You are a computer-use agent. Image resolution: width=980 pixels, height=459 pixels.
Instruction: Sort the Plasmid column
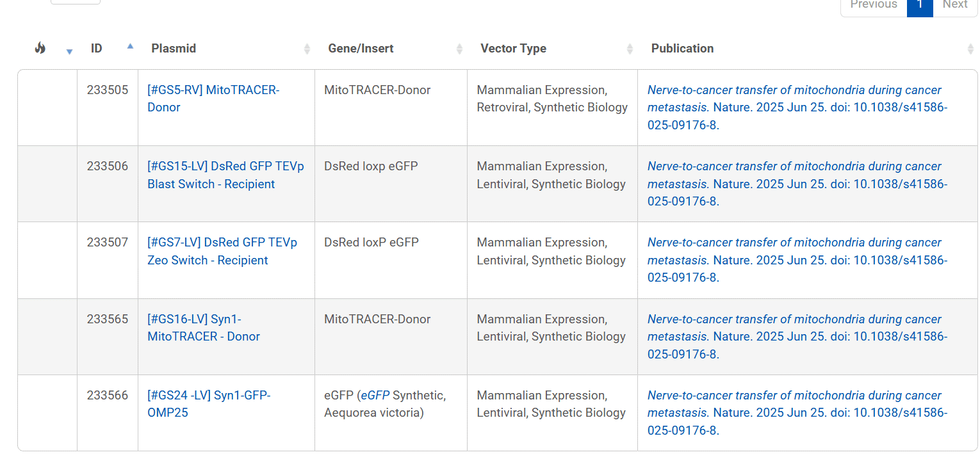(x=307, y=49)
